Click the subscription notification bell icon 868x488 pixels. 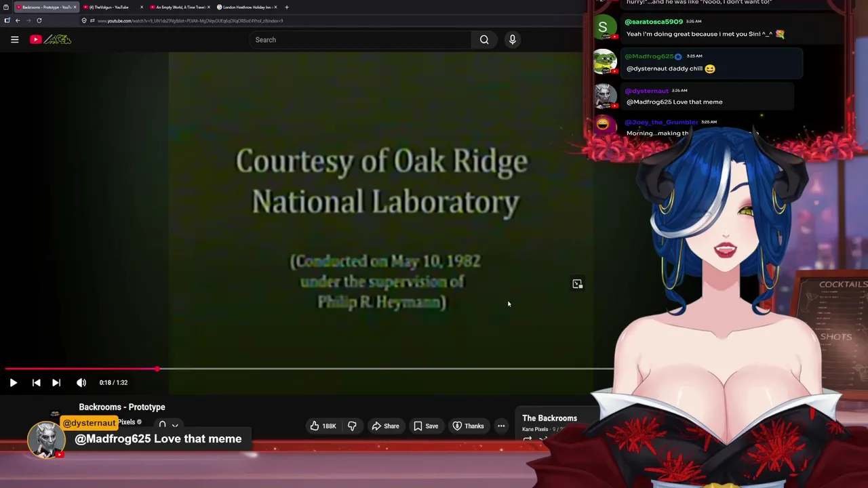coord(162,424)
